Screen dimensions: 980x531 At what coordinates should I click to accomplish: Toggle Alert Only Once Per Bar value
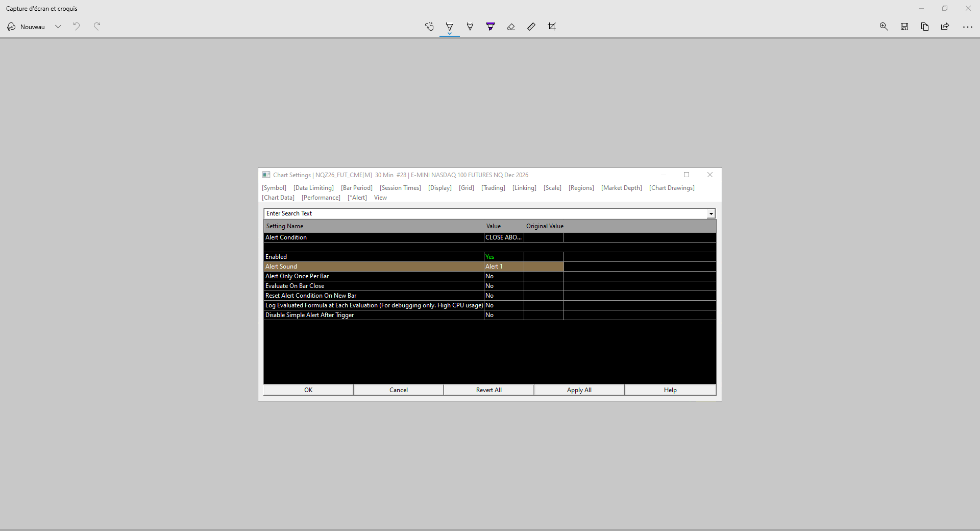pos(504,276)
